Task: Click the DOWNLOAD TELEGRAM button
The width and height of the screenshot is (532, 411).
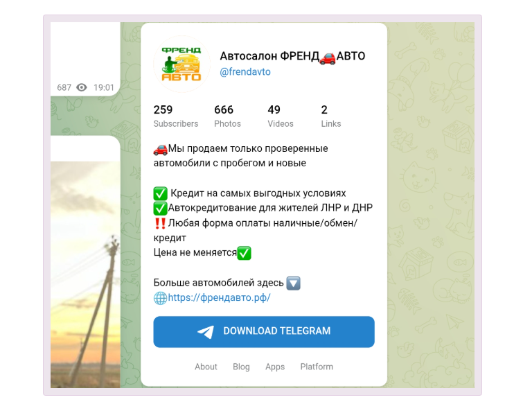Action: (x=264, y=331)
